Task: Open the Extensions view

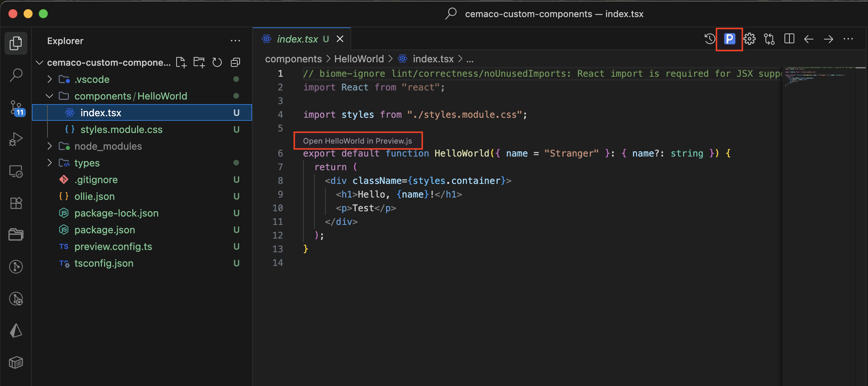Action: pyautogui.click(x=16, y=203)
